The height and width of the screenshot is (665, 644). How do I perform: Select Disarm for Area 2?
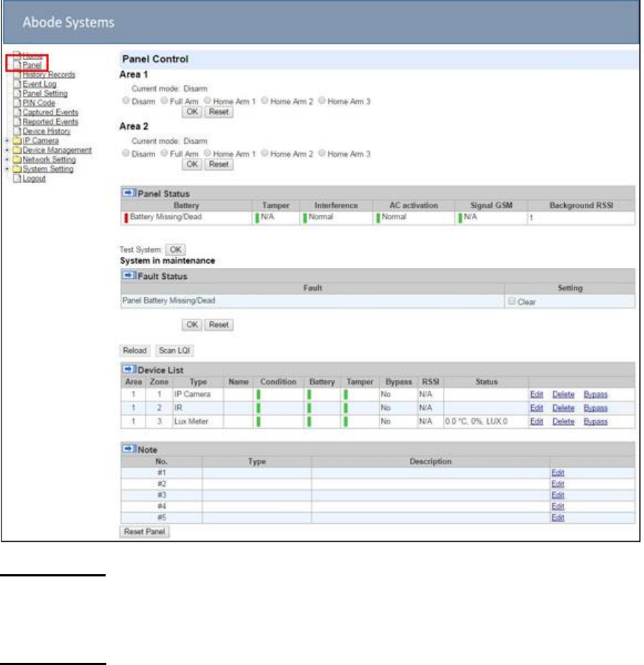click(126, 153)
